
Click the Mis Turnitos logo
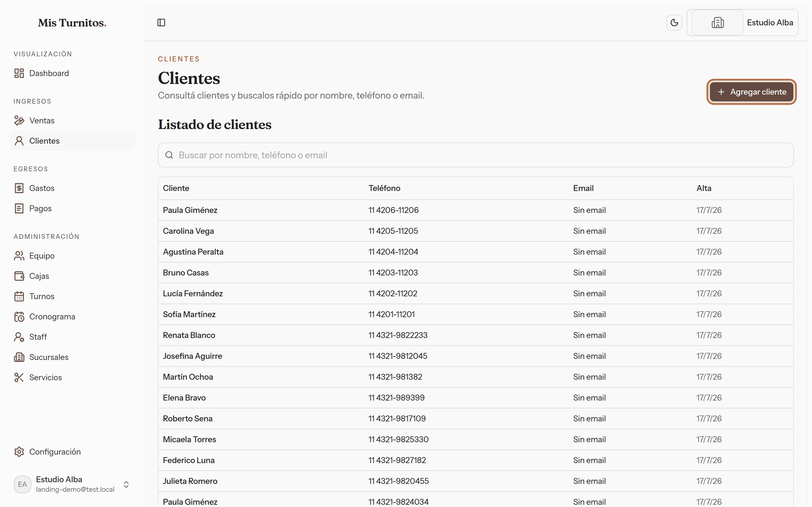(72, 23)
